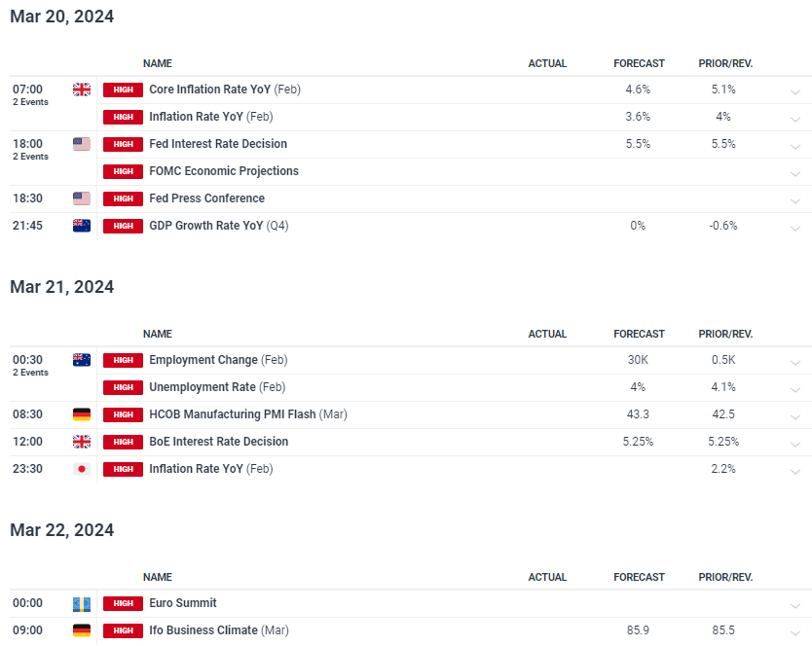This screenshot has height=646, width=812.
Task: Expand the Core Inflation Rate YoY row chevron
Action: (x=795, y=92)
